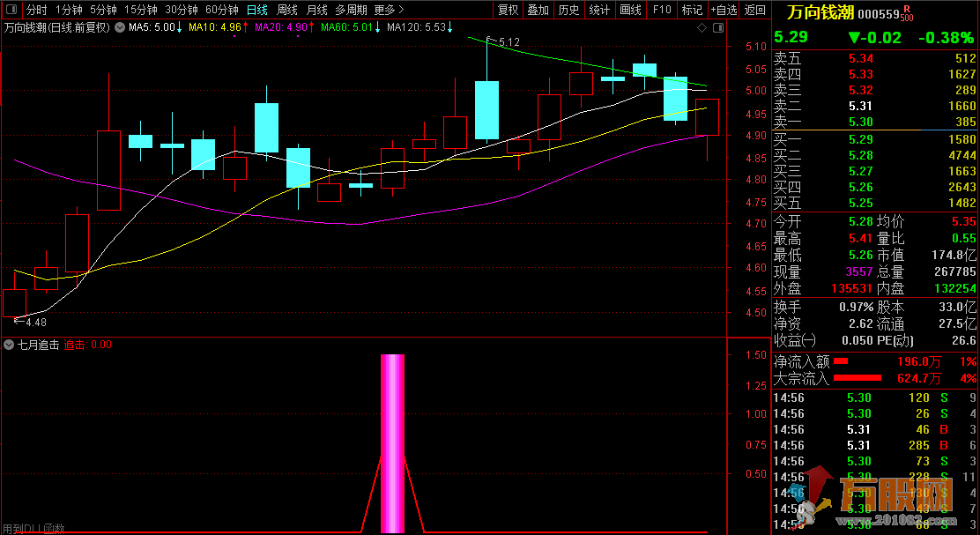Click the 标记 mark button
Viewport: 980px width, 535px height.
[692, 10]
